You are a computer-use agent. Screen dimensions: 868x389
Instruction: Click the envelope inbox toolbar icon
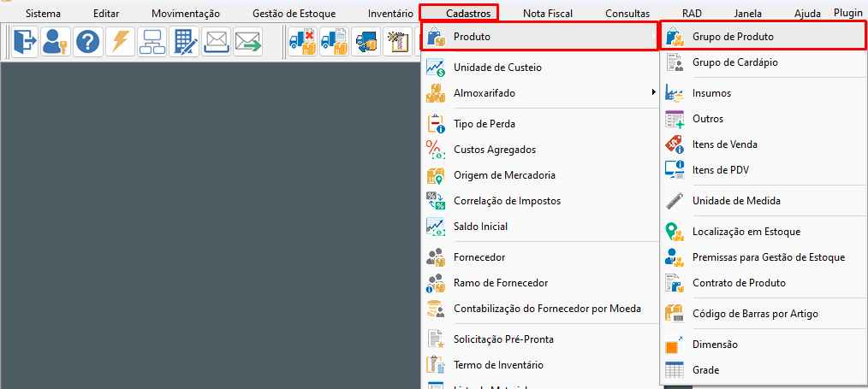pos(216,42)
